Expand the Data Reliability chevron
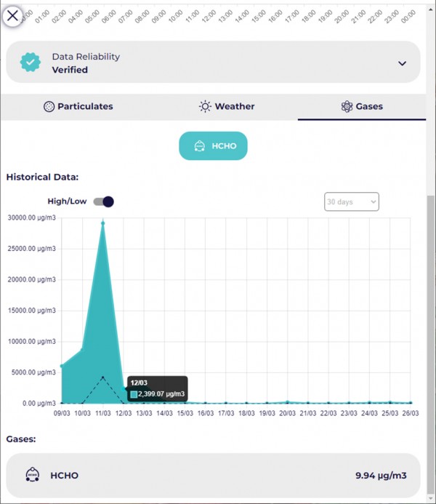 coord(402,63)
